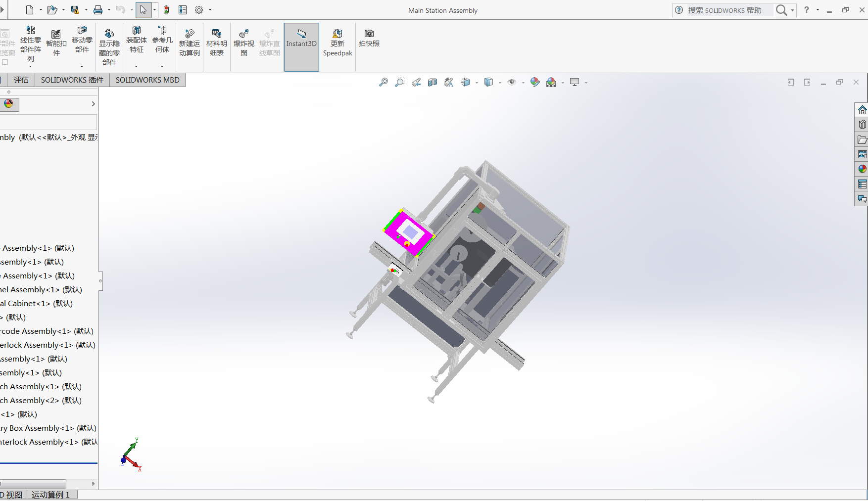This screenshot has width=868, height=501.
Task: Open File Explorer folder in the task pane
Action: pos(862,139)
